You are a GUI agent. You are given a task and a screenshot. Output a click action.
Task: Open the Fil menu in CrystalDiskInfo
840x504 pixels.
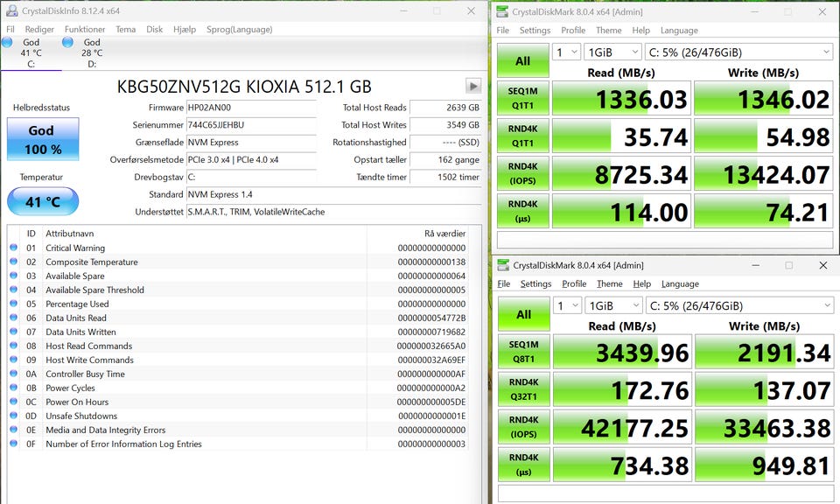pyautogui.click(x=10, y=30)
